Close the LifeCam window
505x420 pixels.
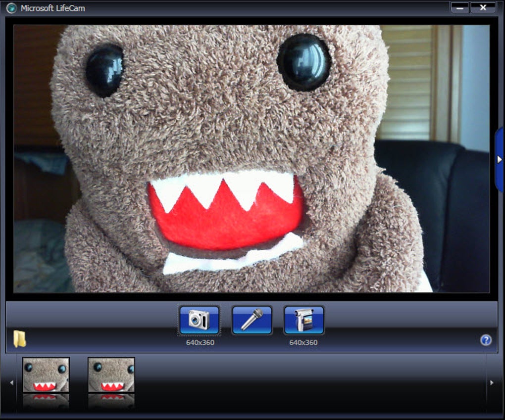(483, 8)
